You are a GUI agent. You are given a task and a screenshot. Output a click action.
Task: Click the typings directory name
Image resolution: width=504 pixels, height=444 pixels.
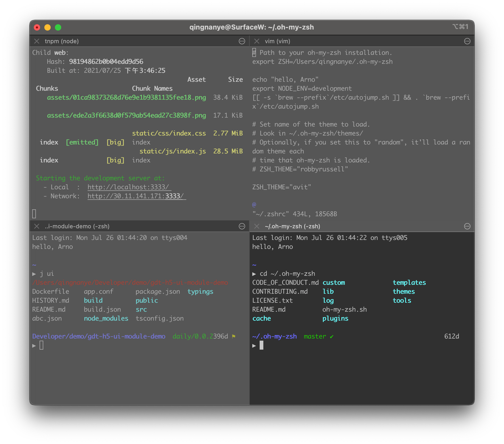pos(200,292)
